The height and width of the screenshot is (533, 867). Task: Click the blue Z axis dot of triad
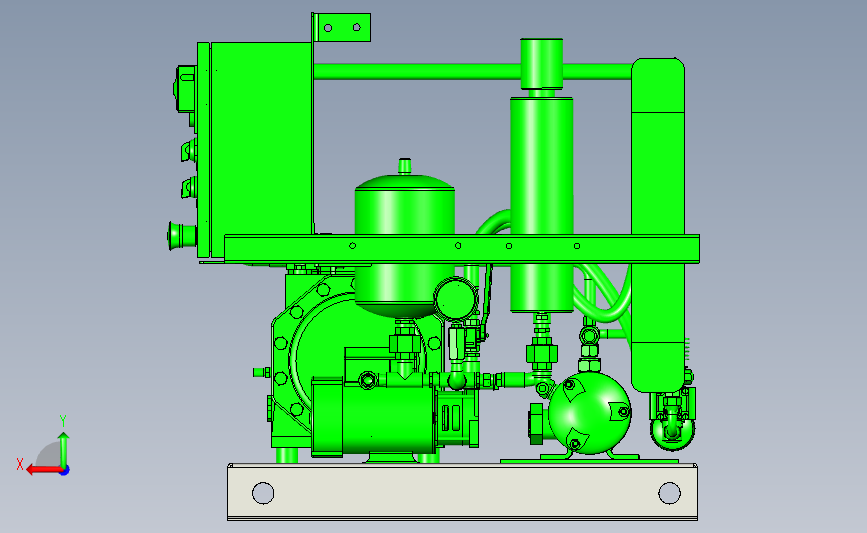pos(65,471)
